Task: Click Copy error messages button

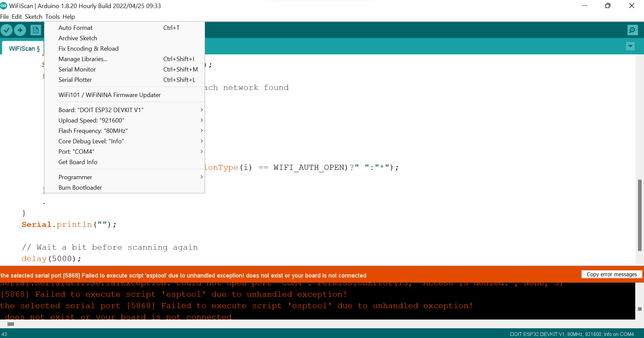Action: pyautogui.click(x=611, y=274)
